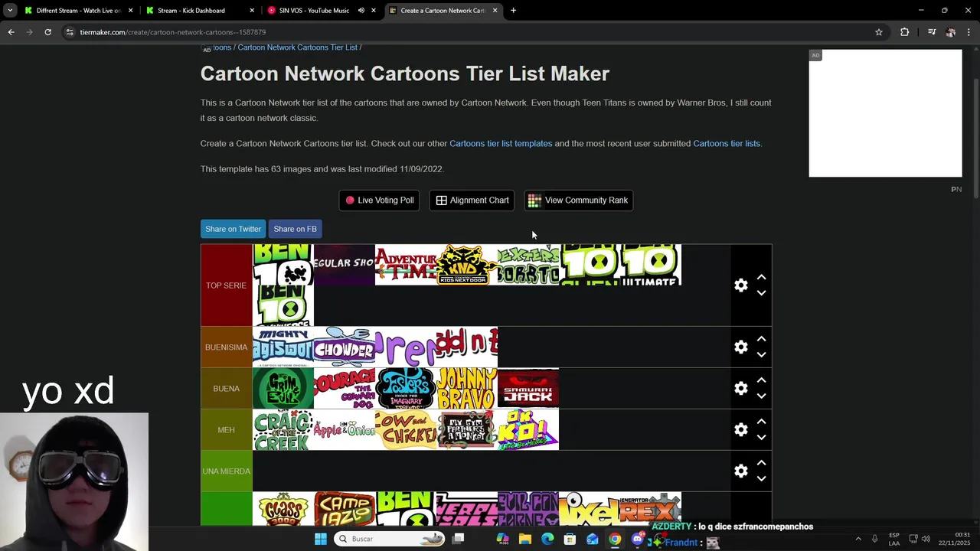Image resolution: width=980 pixels, height=551 pixels.
Task: Open Chrome three-dot menu
Action: [969, 32]
